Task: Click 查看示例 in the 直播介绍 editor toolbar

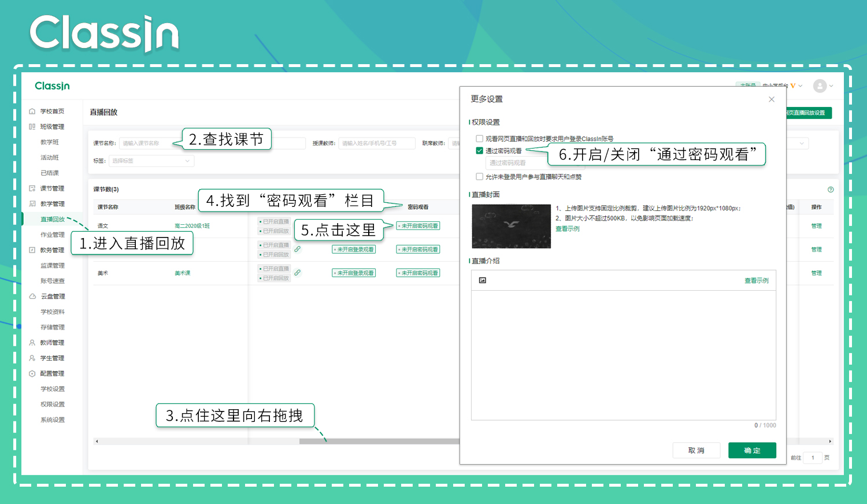Action: (x=756, y=280)
